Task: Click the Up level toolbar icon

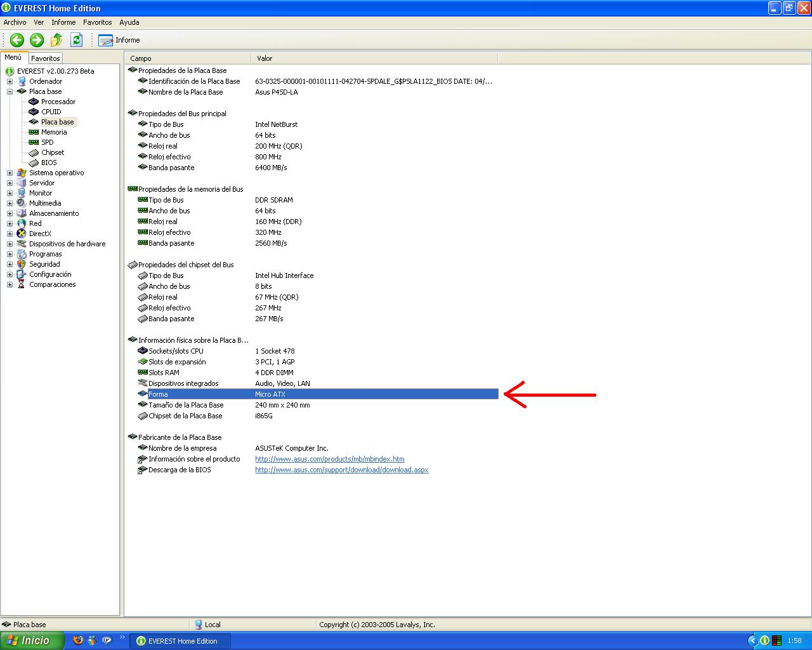Action: pos(56,40)
